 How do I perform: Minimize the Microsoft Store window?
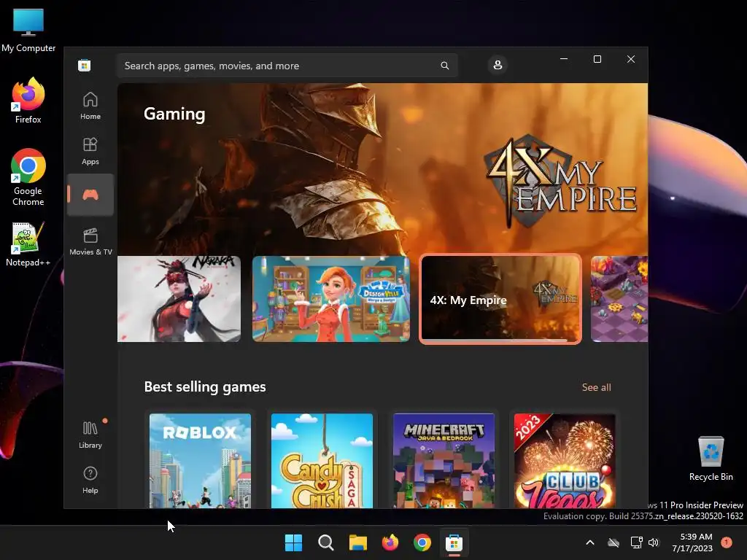(x=564, y=59)
